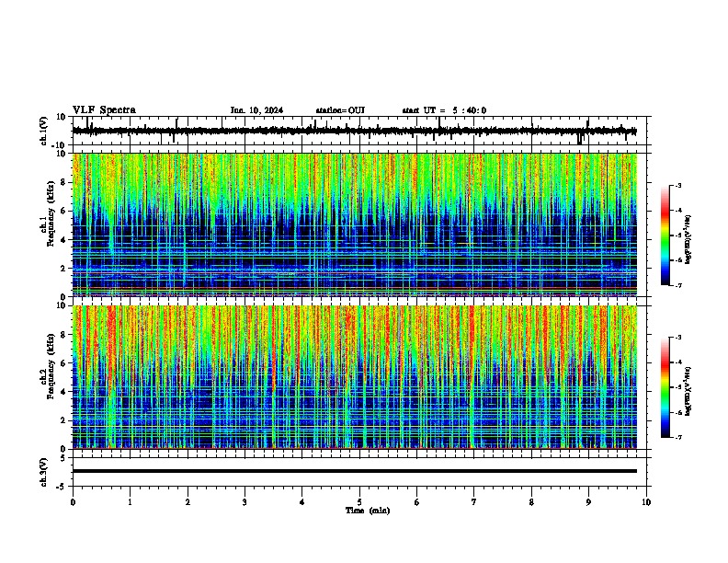Viewport: 728px width, 563px height.
Task: Click the "-5" tick of the ch.3(V) axis
Action: tap(62, 487)
